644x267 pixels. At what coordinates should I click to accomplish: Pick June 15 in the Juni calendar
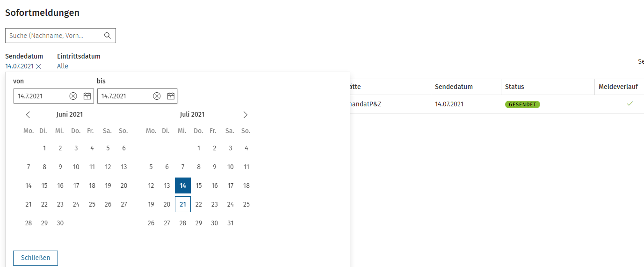(44, 185)
